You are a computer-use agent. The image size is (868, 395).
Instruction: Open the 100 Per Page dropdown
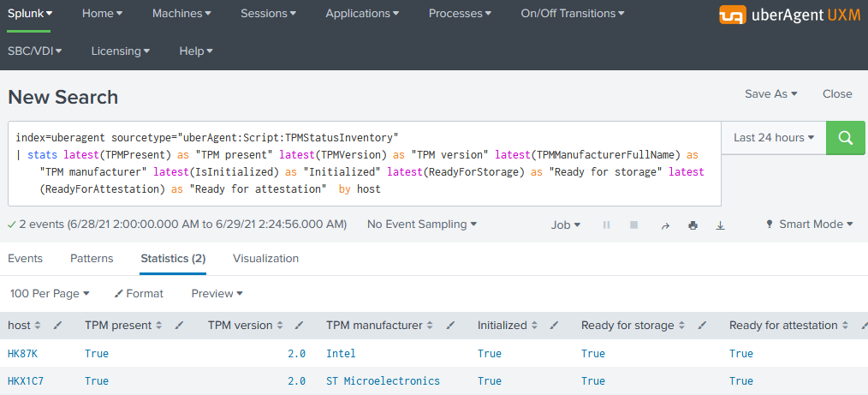coord(50,293)
